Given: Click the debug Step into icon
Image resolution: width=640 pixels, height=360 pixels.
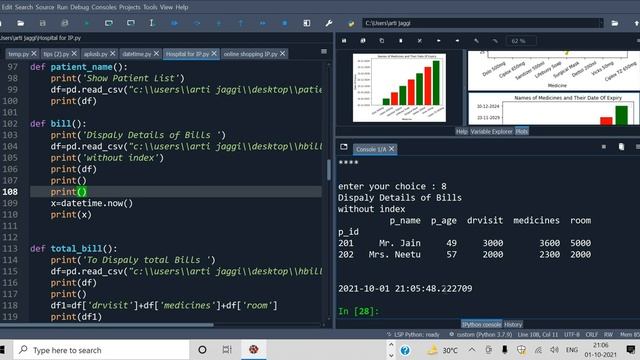Looking at the screenshot, I should coord(219,23).
